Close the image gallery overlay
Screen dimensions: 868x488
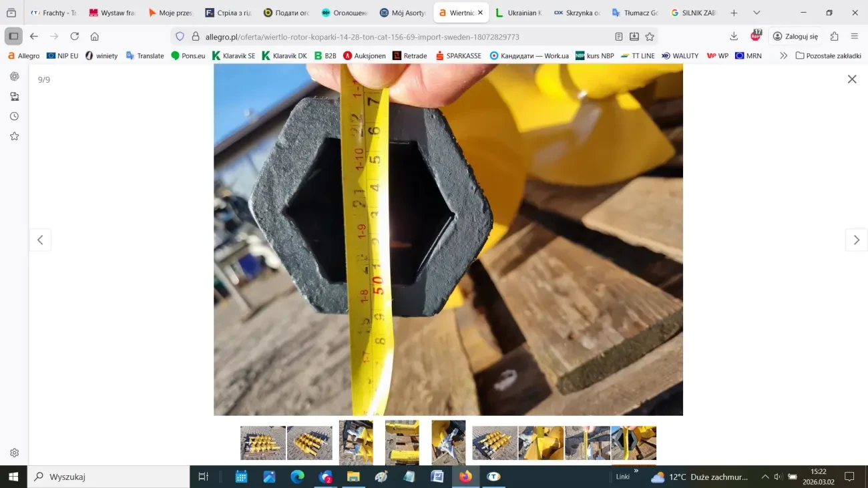pyautogui.click(x=851, y=79)
